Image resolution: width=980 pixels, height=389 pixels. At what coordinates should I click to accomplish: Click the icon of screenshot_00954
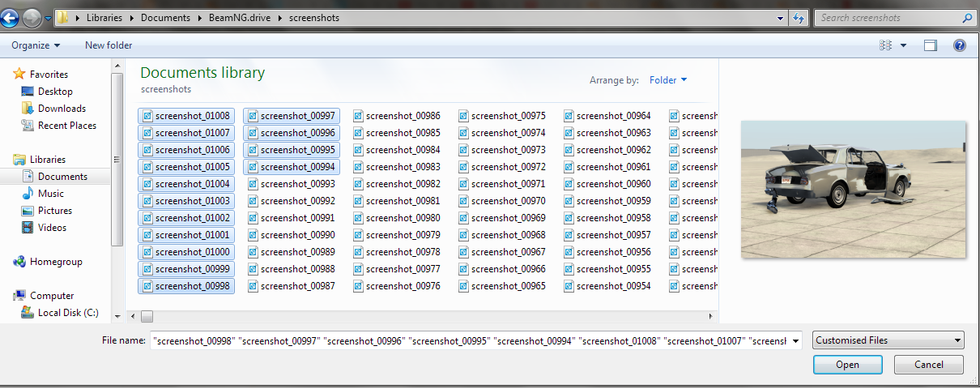[569, 286]
